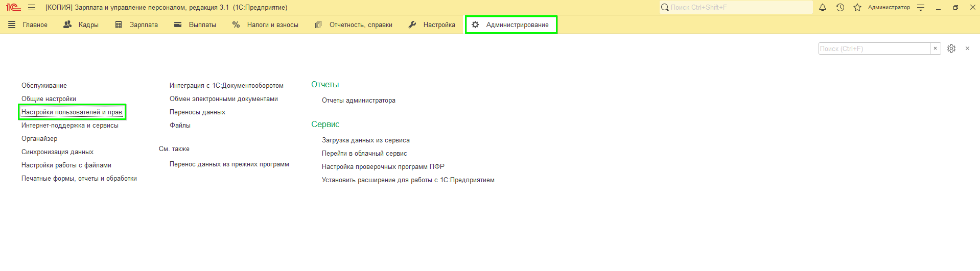The width and height of the screenshot is (980, 271).
Task: Open Загрузка данных из сервиса
Action: click(x=366, y=140)
